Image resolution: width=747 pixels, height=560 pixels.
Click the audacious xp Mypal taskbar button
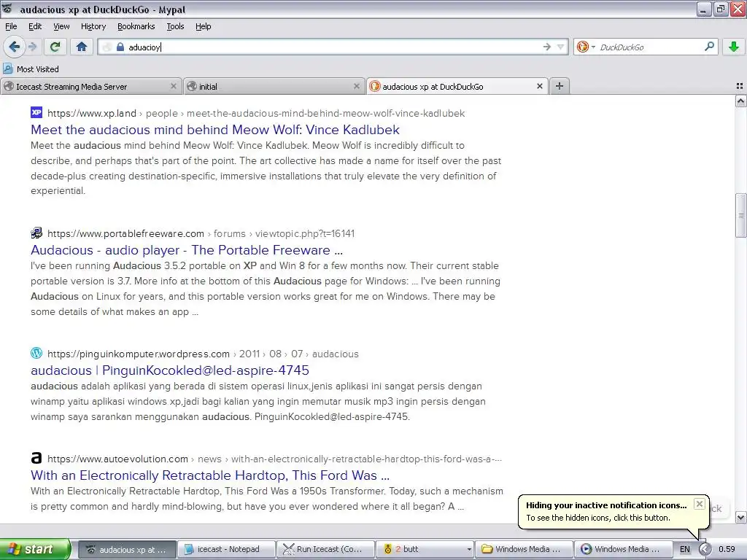(x=127, y=549)
